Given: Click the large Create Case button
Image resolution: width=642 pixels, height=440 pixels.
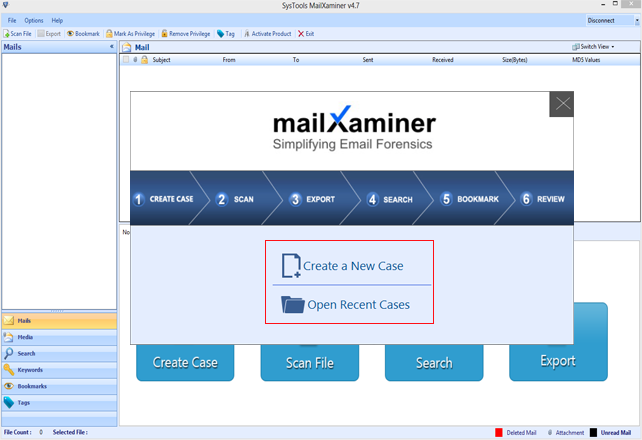Looking at the screenshot, I should coord(185,363).
